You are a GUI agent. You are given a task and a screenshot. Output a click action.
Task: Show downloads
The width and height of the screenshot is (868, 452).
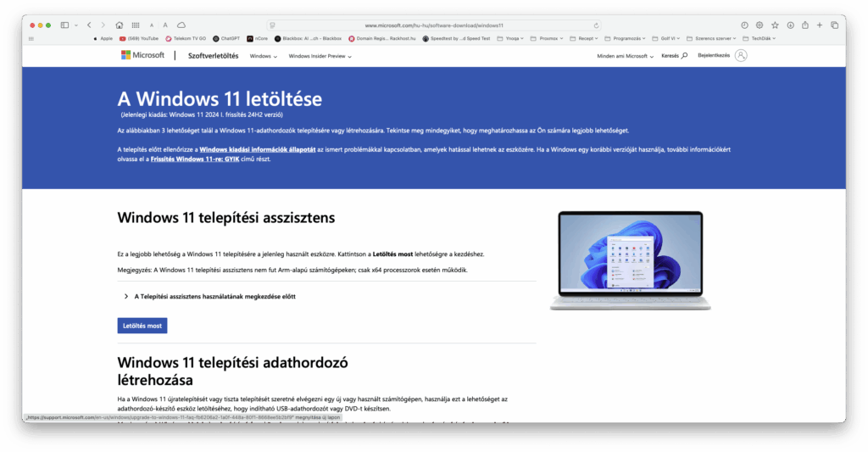[791, 25]
